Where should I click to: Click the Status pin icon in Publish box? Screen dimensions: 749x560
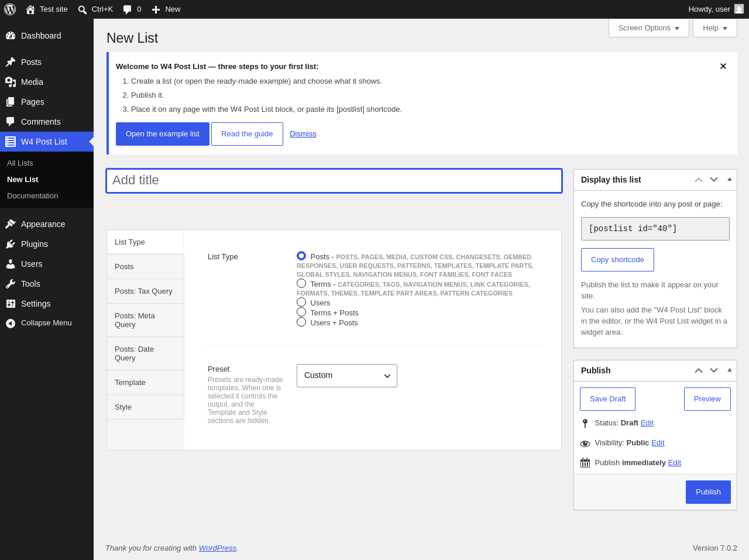tap(585, 423)
